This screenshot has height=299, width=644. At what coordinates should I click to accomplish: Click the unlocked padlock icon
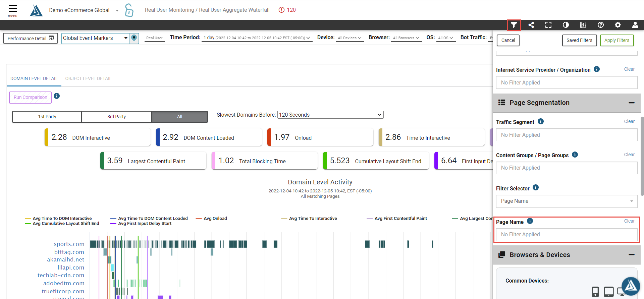coord(129,10)
